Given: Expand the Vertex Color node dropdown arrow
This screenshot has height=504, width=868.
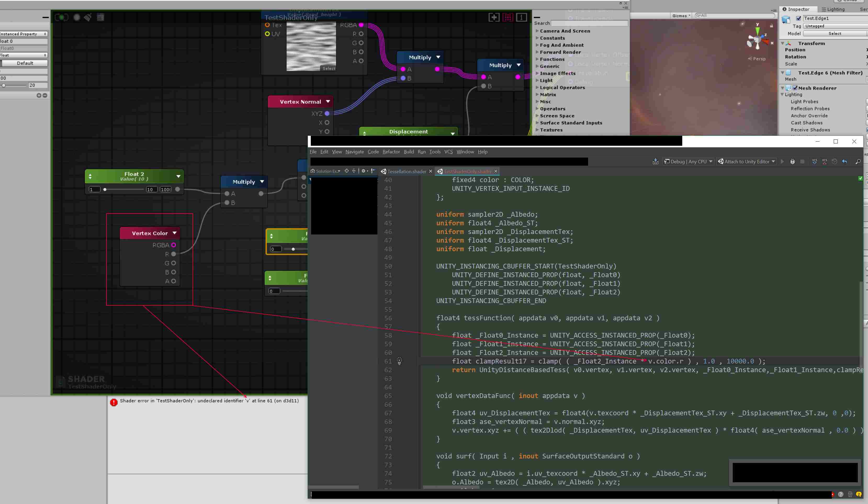Looking at the screenshot, I should coord(175,233).
